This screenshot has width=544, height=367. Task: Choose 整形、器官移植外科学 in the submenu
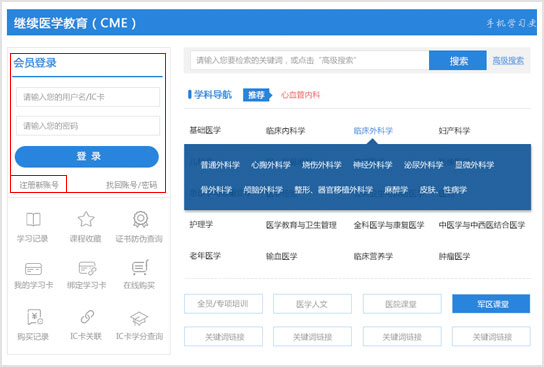coord(333,190)
